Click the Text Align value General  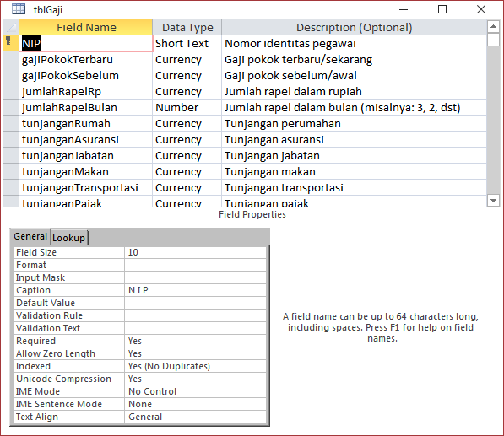pos(195,417)
